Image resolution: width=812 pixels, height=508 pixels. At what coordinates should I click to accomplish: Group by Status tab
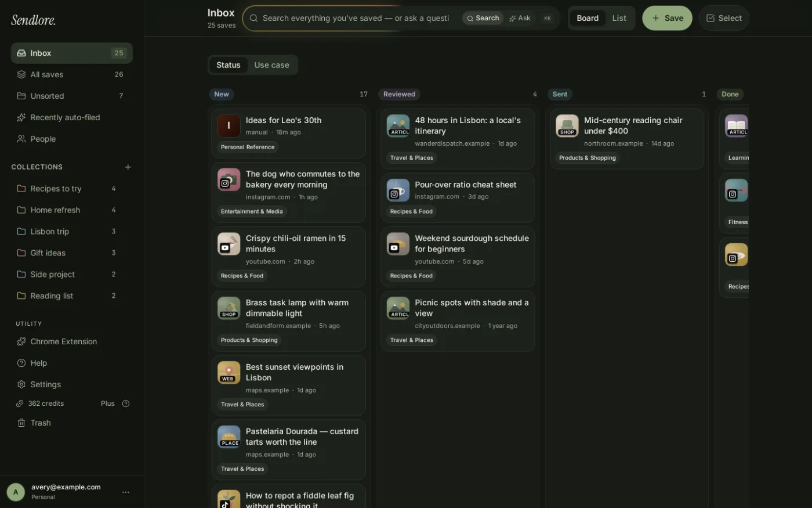point(229,65)
